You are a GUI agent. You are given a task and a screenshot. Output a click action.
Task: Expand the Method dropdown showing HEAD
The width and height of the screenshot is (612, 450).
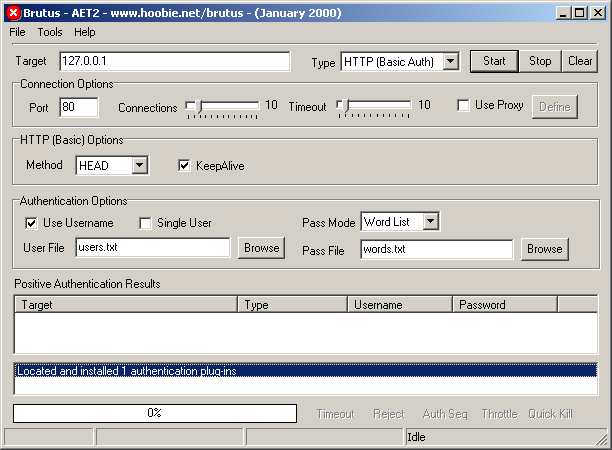[139, 166]
